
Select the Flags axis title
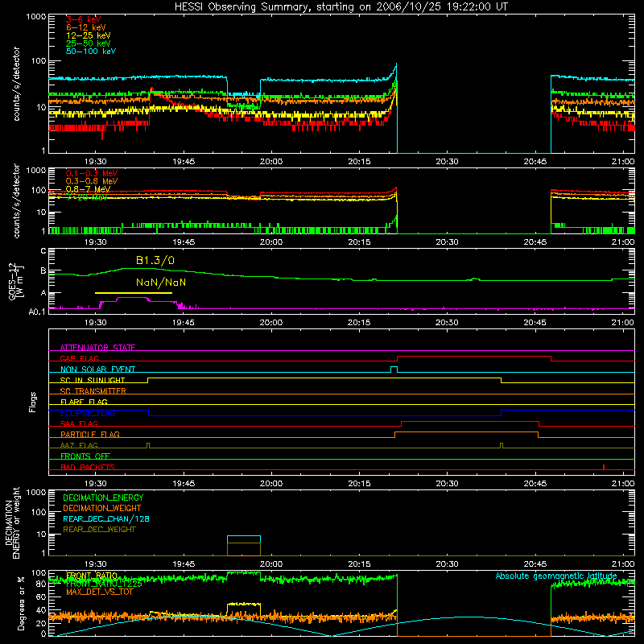(x=32, y=402)
